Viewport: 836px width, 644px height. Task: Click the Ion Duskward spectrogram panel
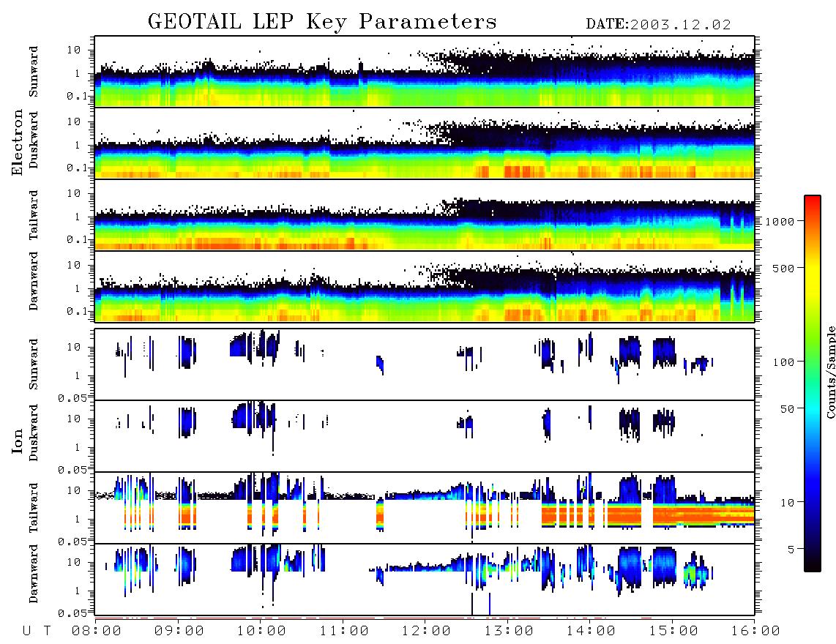(x=425, y=436)
